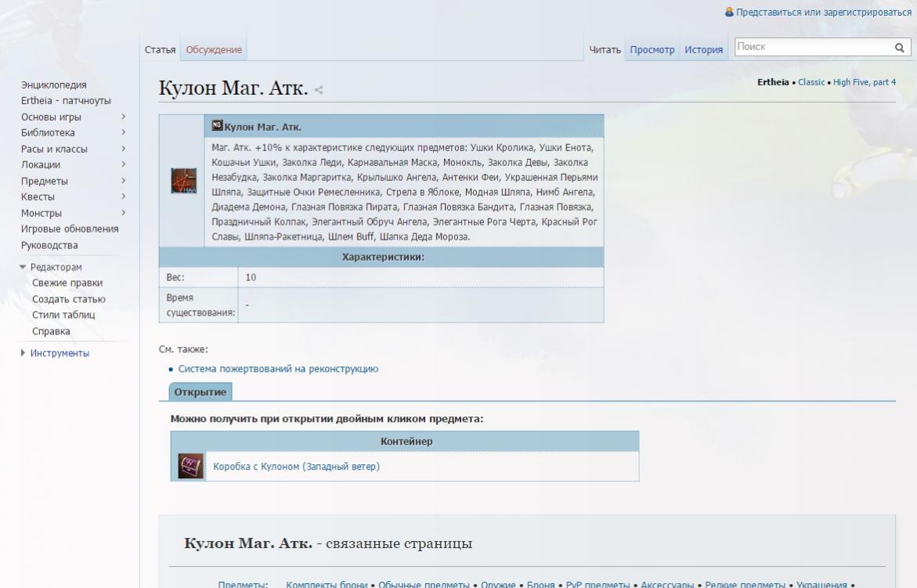Click the Коробка с Кулоном chest icon

(x=190, y=466)
